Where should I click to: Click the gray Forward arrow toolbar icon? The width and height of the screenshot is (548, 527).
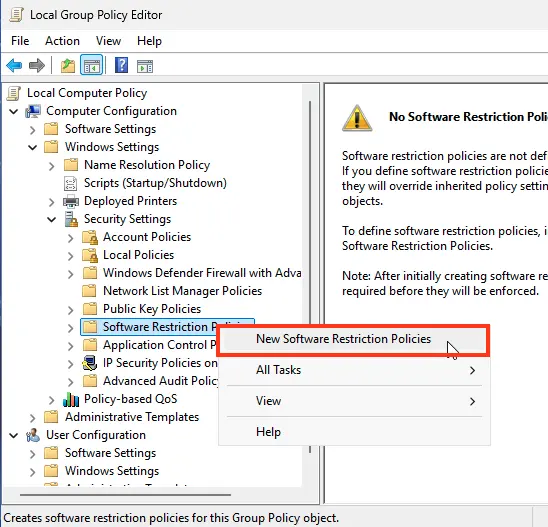tap(37, 65)
